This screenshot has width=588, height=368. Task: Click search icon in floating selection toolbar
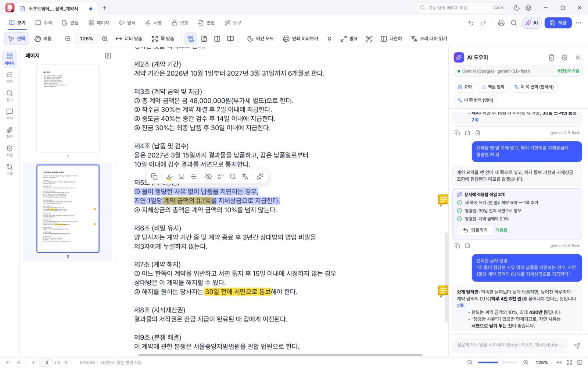click(233, 177)
